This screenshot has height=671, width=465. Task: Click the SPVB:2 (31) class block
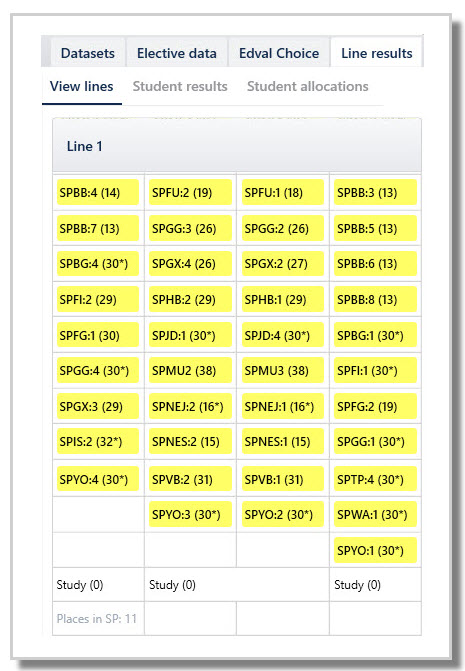click(190, 479)
